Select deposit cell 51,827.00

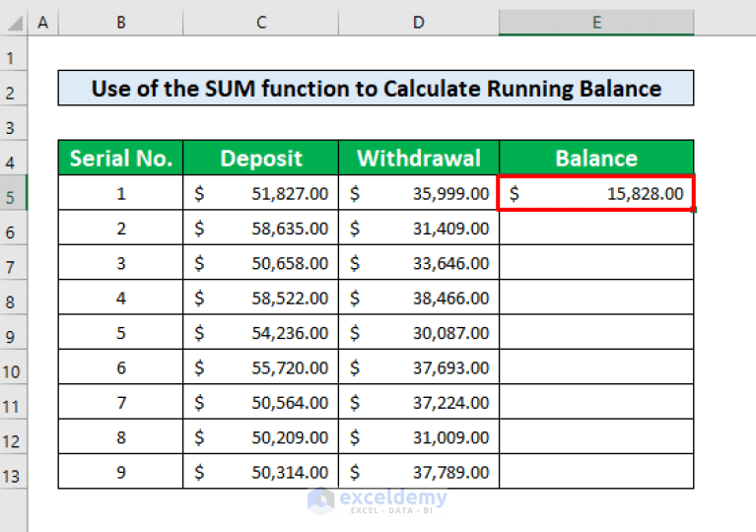(261, 193)
